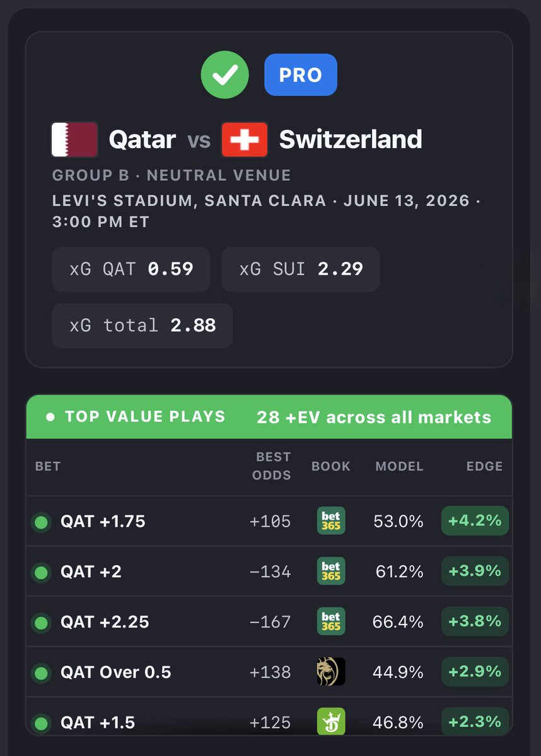This screenshot has width=541, height=756.
Task: Tap the Switzerland flag icon
Action: (245, 139)
